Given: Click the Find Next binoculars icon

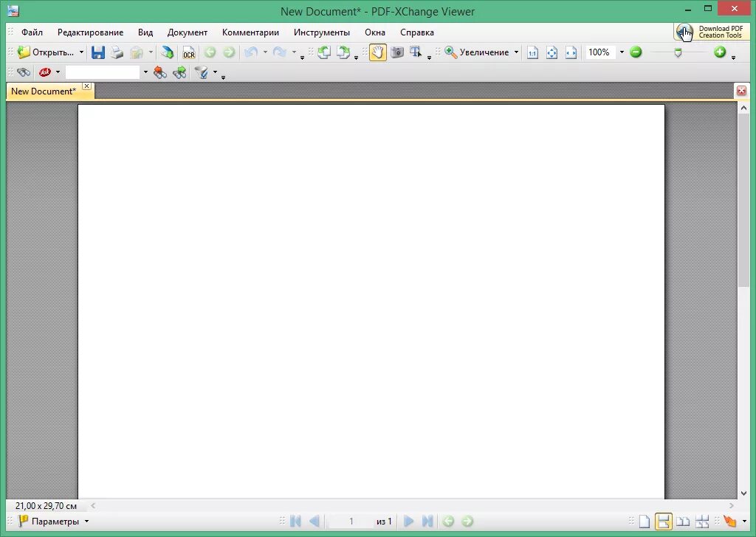Looking at the screenshot, I should (x=179, y=72).
